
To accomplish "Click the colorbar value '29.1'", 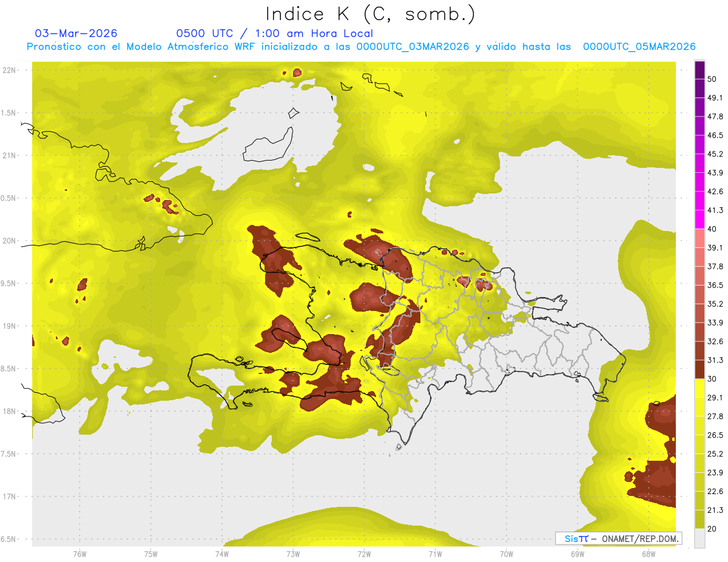I will pyautogui.click(x=716, y=398).
